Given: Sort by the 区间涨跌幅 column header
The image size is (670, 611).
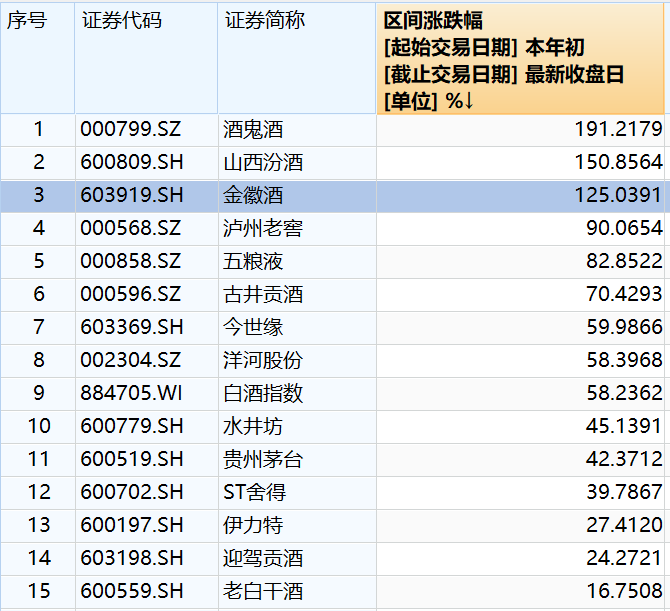Looking at the screenshot, I should 520,59.
